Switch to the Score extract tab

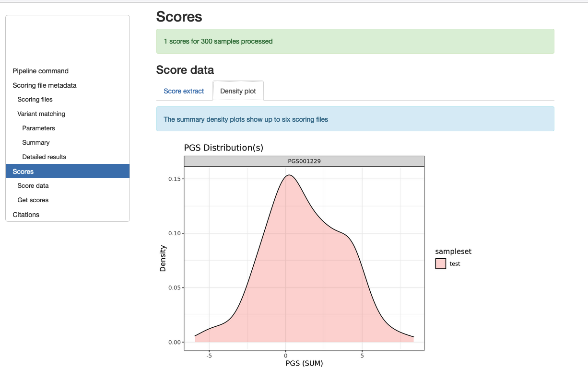click(x=184, y=91)
